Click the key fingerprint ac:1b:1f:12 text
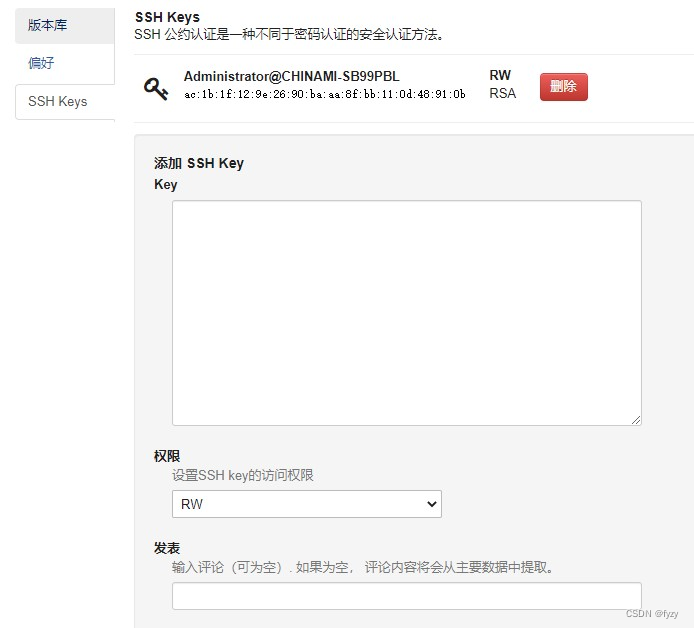The height and width of the screenshot is (628, 694). [325, 94]
